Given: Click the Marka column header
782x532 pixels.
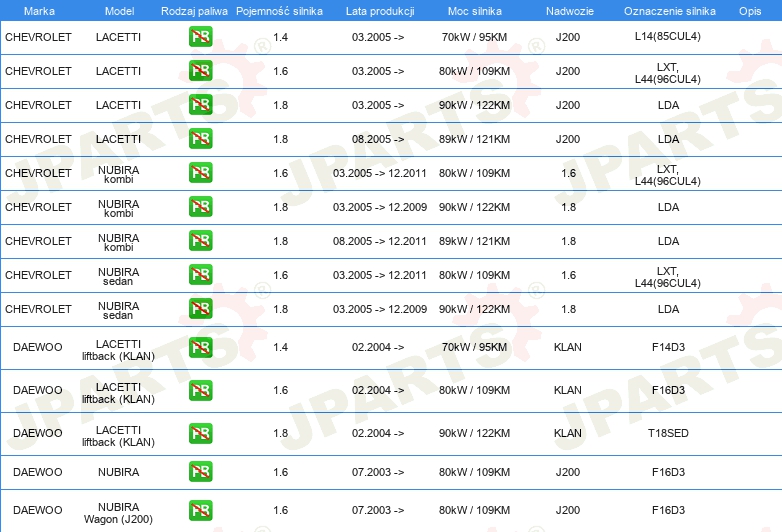Looking at the screenshot, I should (x=38, y=10).
